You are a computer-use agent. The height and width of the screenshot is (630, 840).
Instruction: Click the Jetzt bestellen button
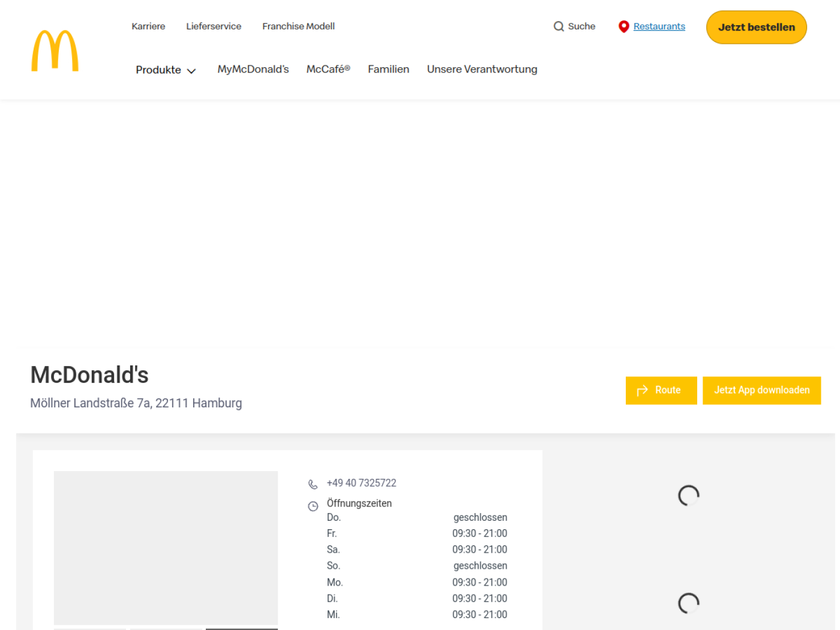coord(756,27)
